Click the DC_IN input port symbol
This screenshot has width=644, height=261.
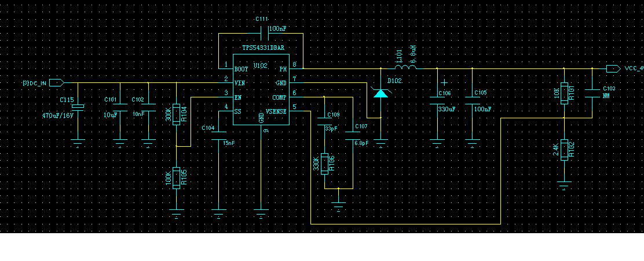[57, 83]
